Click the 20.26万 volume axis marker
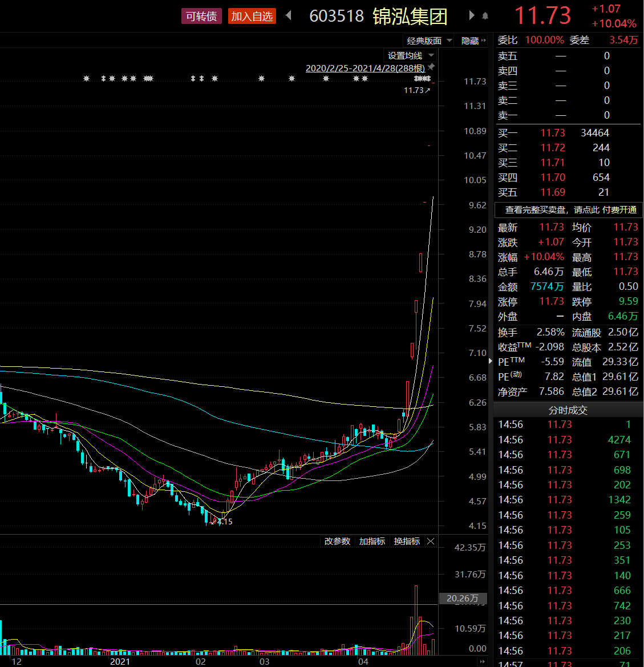Image resolution: width=644 pixels, height=667 pixels. tap(463, 599)
